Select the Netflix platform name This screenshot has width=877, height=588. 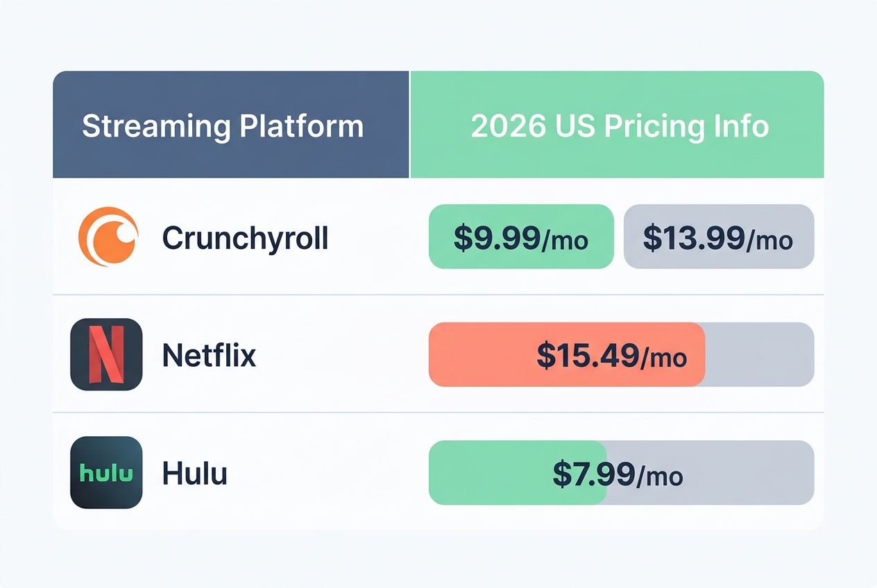tap(209, 356)
